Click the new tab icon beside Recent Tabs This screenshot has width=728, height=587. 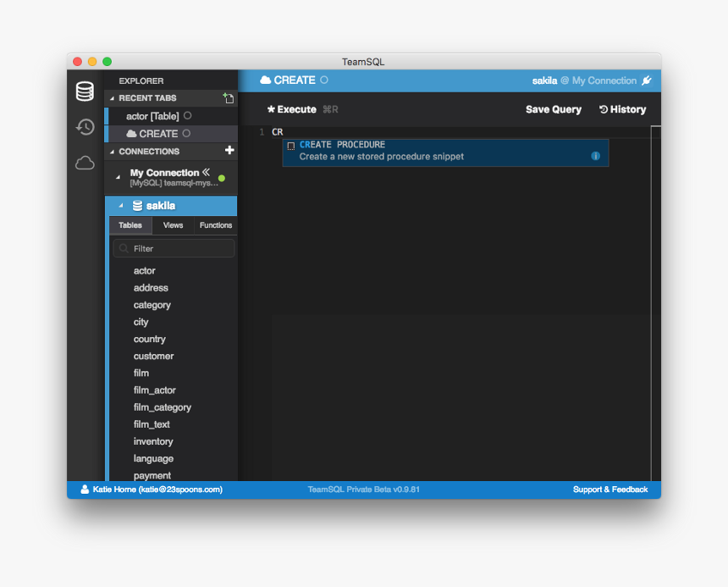[228, 98]
